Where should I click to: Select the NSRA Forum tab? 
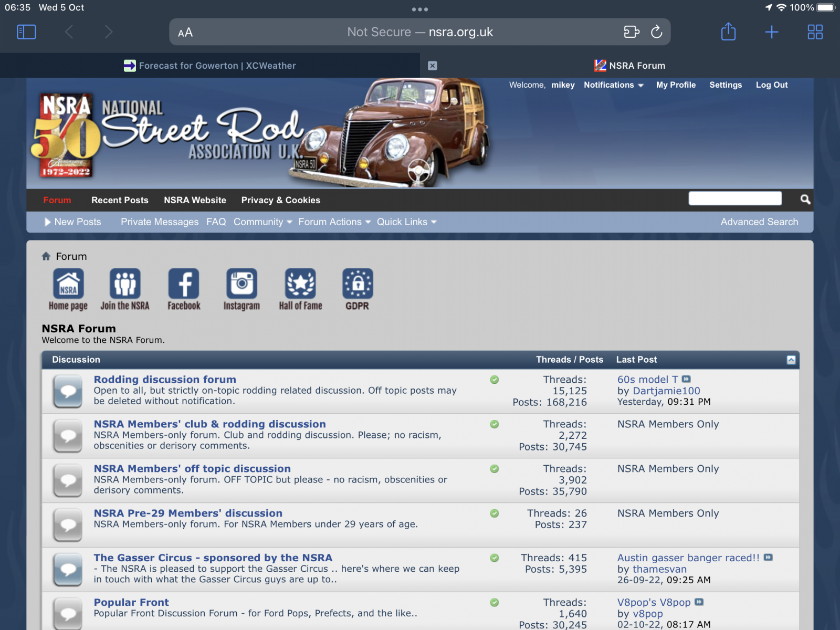tap(630, 66)
